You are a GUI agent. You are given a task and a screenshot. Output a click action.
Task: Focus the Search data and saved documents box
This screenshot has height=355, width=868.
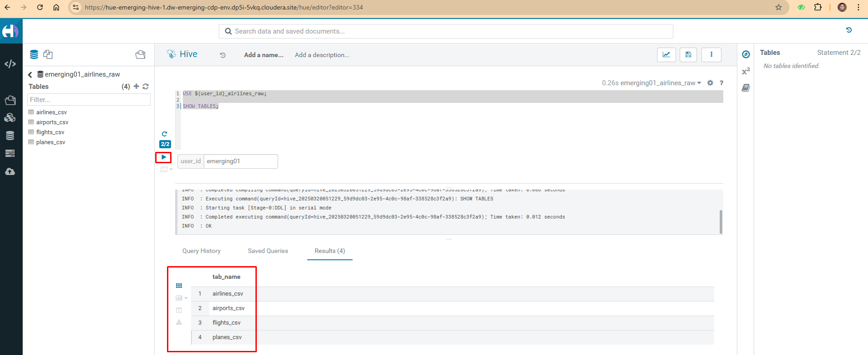(446, 31)
